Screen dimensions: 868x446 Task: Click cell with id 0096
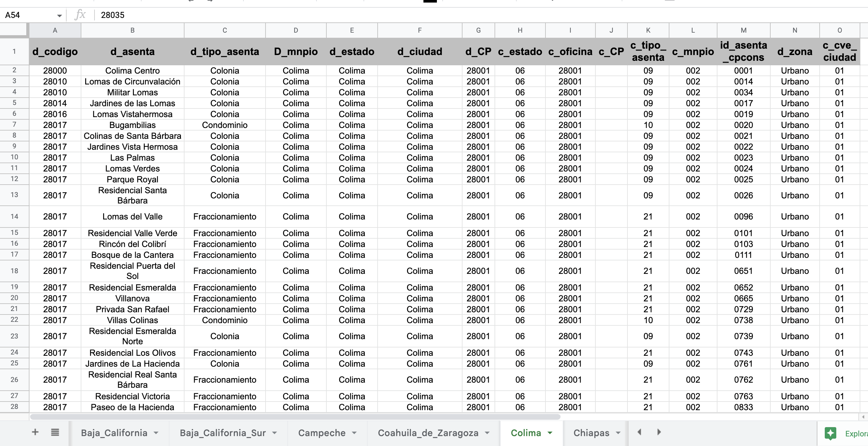pos(743,216)
